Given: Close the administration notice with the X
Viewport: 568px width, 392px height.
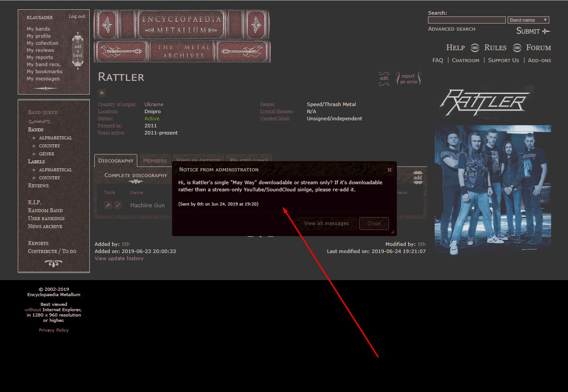Looking at the screenshot, I should [389, 170].
